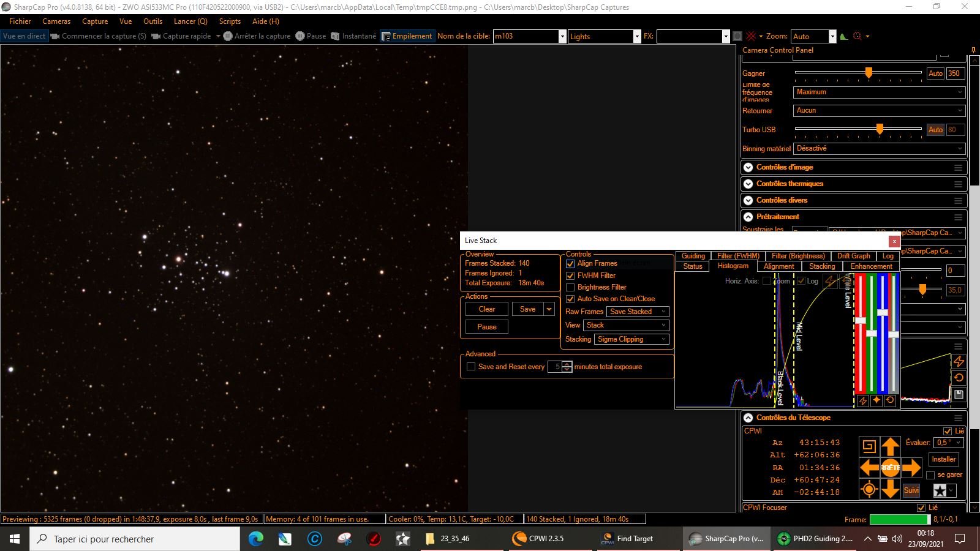Open Microsoft Edge from the taskbar
The image size is (980, 551).
[256, 539]
